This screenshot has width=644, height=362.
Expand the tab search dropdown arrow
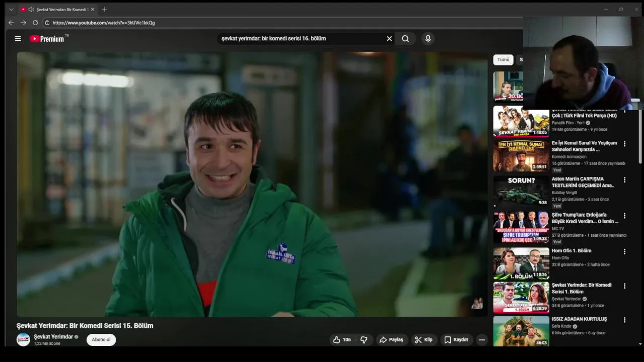pos(11,9)
